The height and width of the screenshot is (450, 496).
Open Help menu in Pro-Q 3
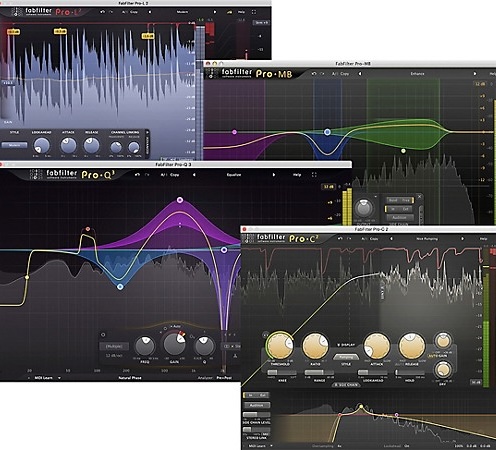(x=297, y=175)
